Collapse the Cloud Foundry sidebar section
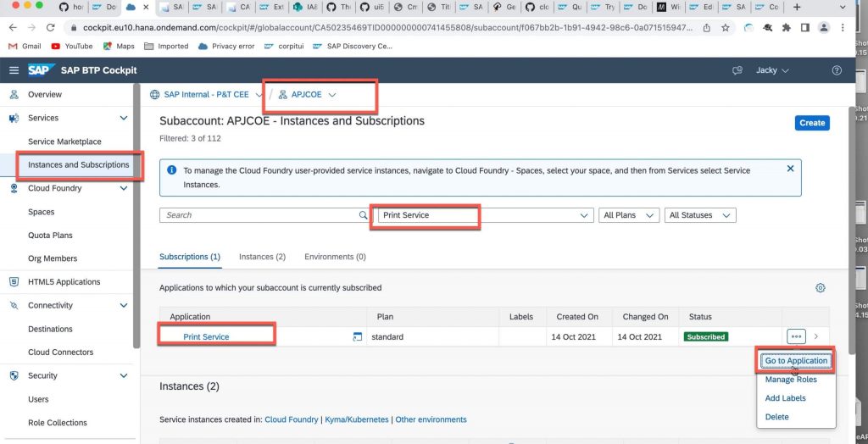868x444 pixels. point(124,188)
